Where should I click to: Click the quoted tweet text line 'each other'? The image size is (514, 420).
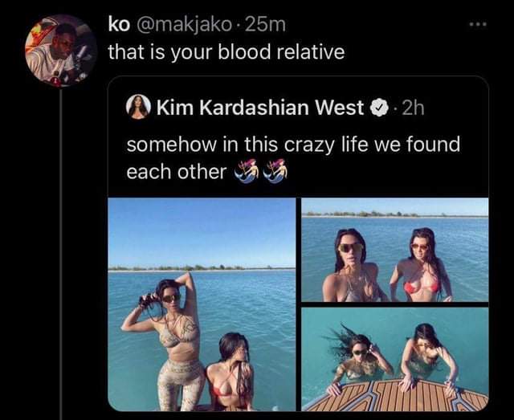pos(177,172)
